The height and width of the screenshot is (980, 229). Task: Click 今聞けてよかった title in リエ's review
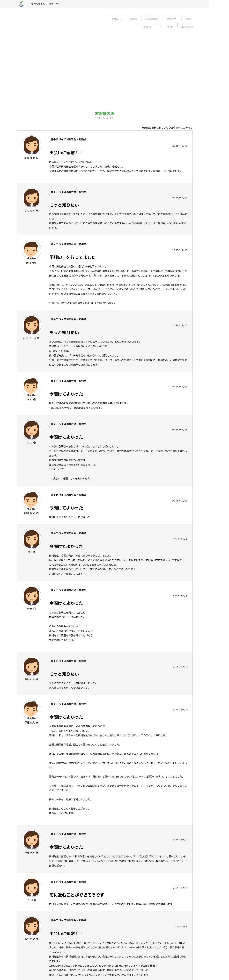click(66, 437)
